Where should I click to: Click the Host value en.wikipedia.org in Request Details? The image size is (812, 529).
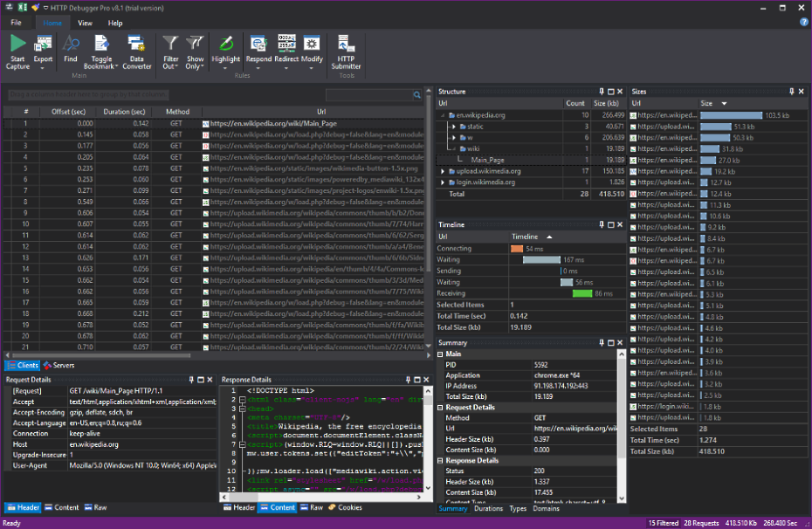tap(93, 444)
